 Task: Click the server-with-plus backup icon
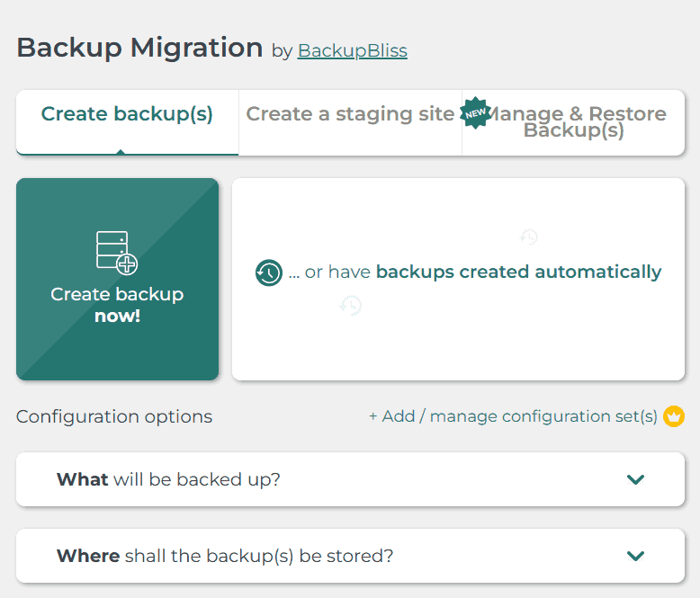tap(117, 253)
